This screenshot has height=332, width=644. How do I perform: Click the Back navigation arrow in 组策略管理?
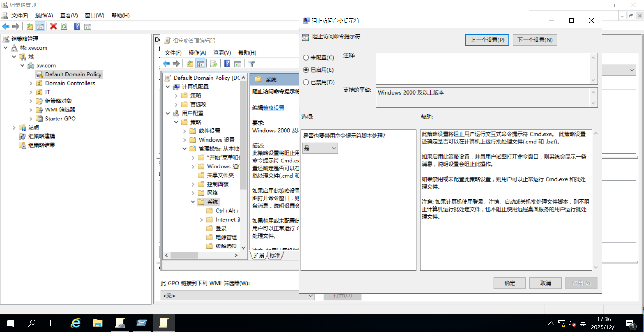(x=6, y=26)
